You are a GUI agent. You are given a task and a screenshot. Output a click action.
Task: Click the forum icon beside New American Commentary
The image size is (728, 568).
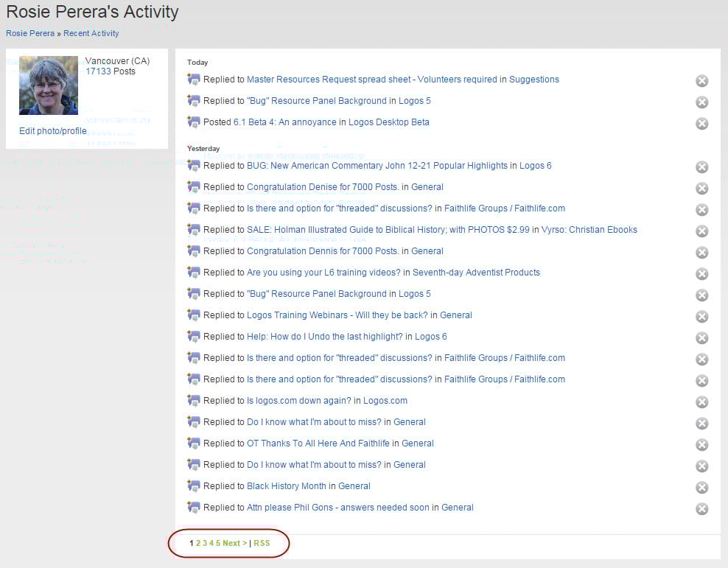coord(194,166)
